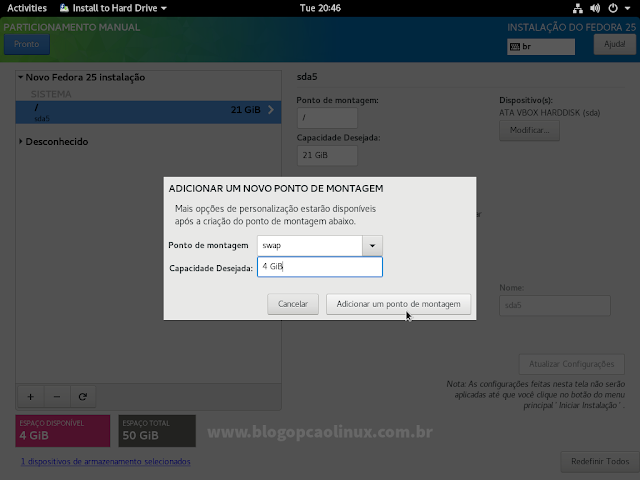Image resolution: width=640 pixels, height=480 pixels.
Task: Click the chevron arrow on the 21 GiB row
Action: [271, 109]
